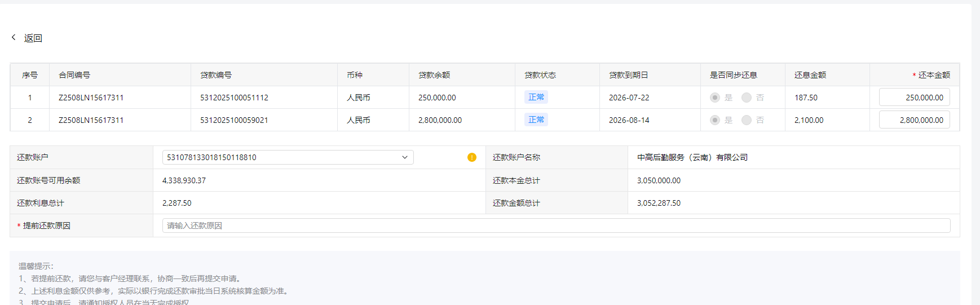Click the 返回 link text

[x=33, y=38]
